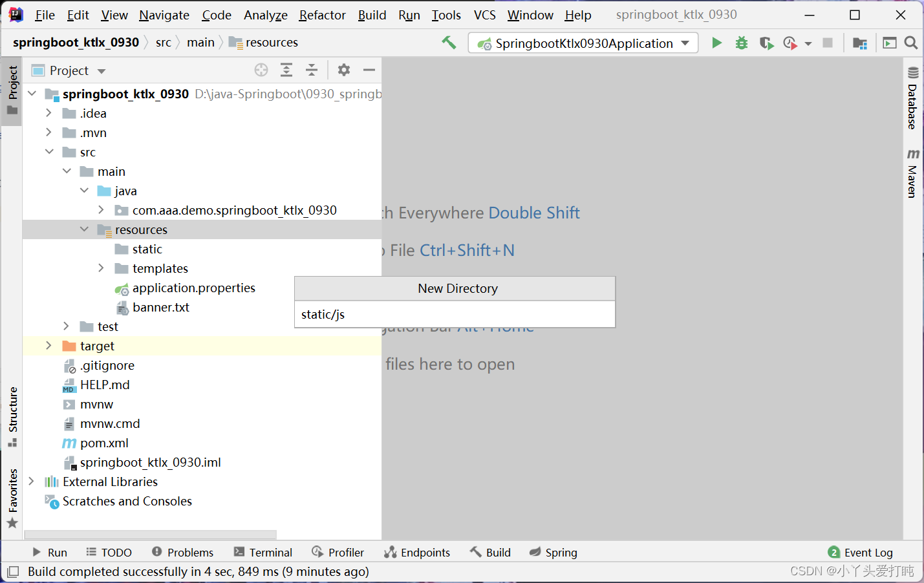Collapse the springboot_ktlx_0930 root node

[x=32, y=94]
